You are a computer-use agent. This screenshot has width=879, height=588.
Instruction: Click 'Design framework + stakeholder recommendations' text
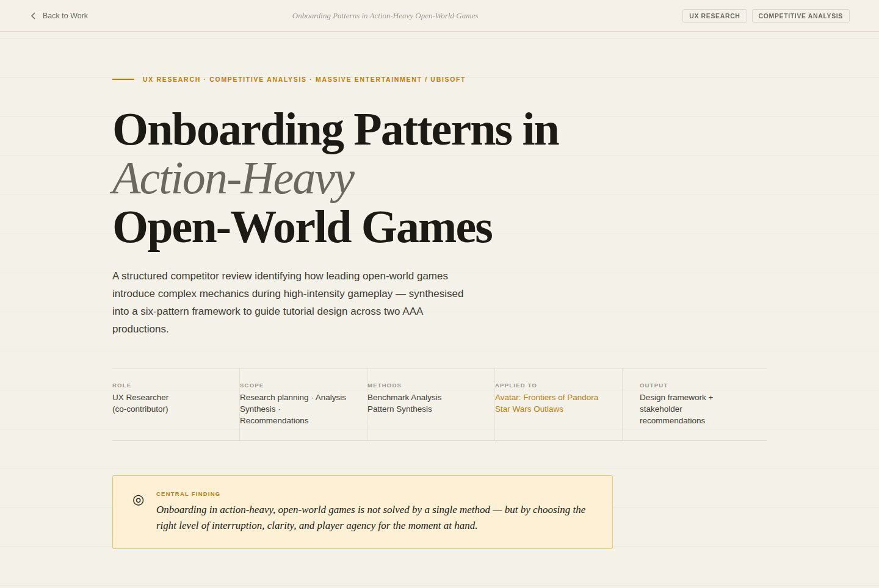(x=676, y=409)
